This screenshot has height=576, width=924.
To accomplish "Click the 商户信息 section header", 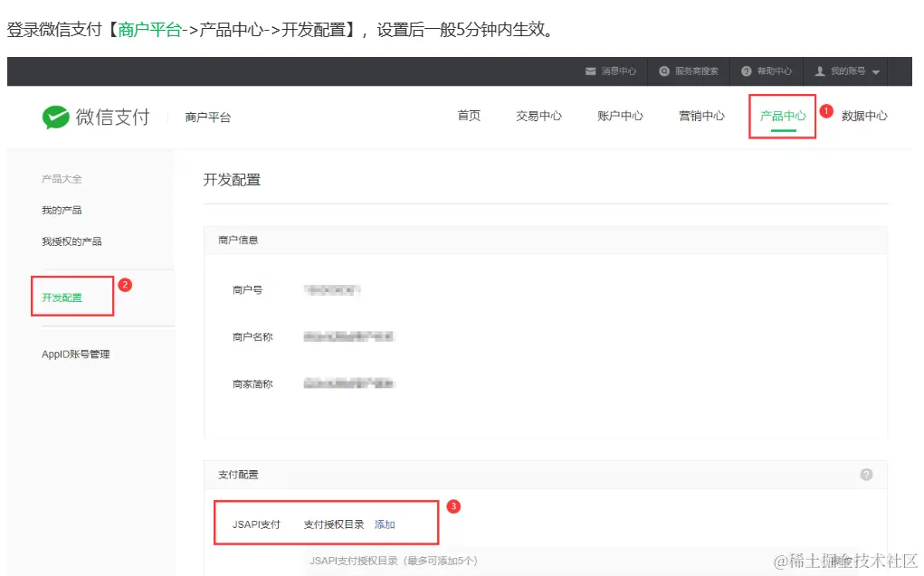I will (238, 241).
